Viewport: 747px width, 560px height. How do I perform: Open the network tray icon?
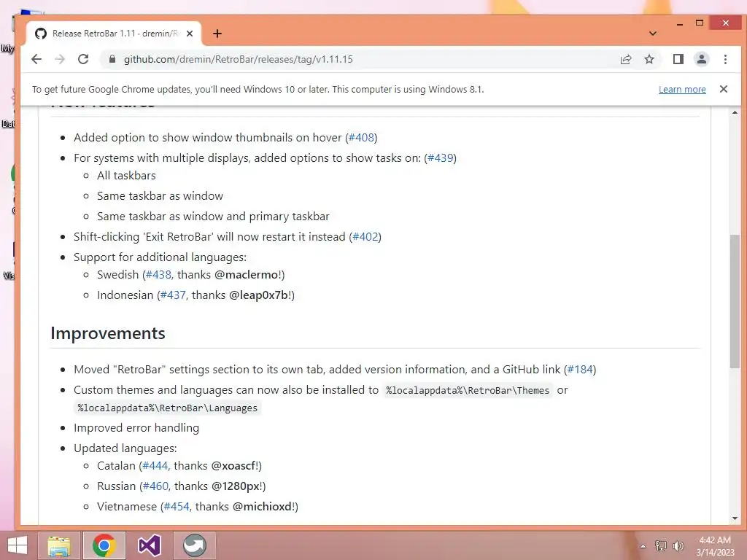pos(660,546)
